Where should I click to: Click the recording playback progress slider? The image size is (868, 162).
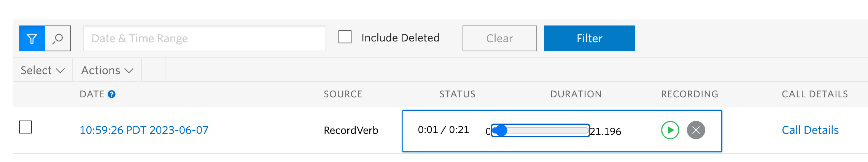(540, 130)
